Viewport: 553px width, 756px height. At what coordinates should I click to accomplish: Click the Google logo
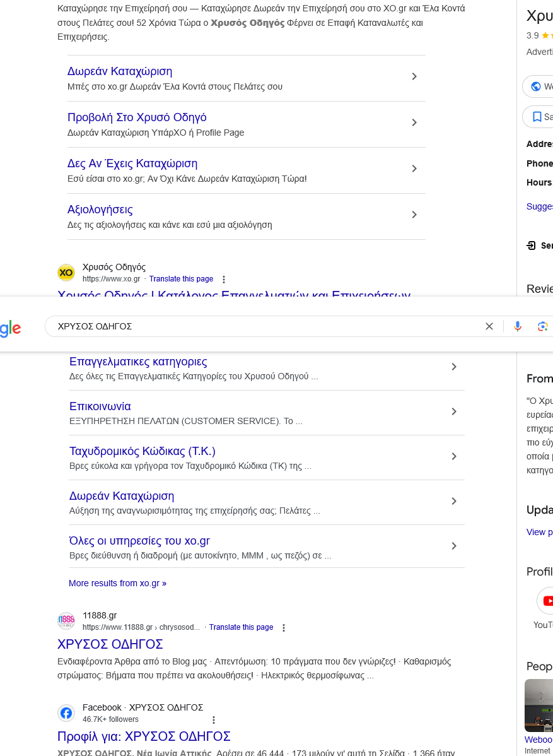coord(9,328)
